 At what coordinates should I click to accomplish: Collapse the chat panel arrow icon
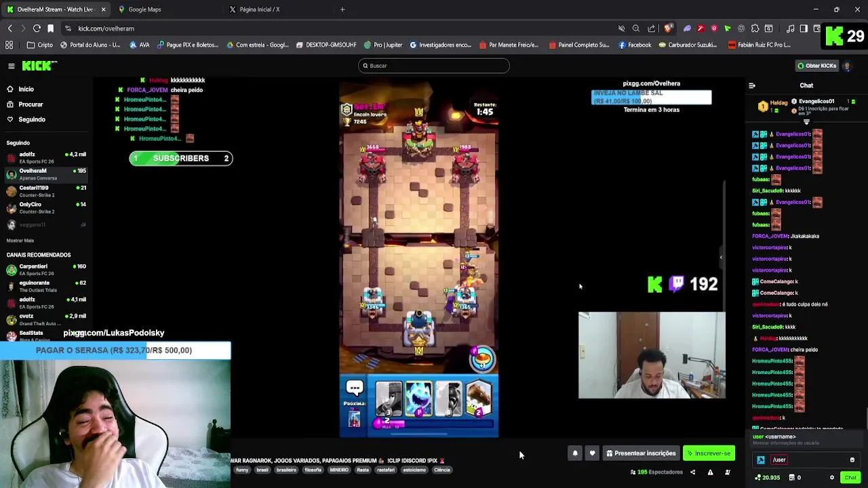click(x=751, y=85)
